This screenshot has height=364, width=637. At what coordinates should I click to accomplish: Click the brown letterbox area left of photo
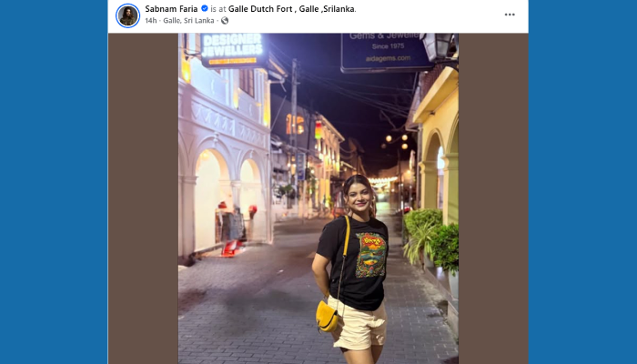(143, 198)
